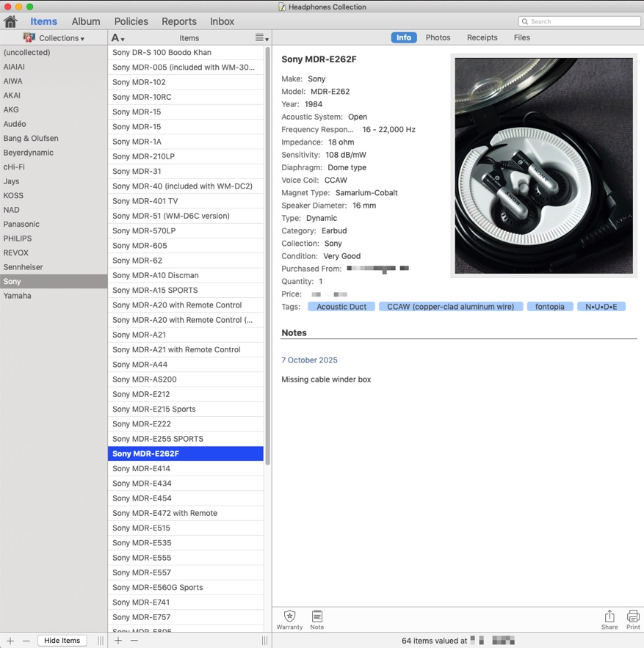Click the collections pane resize grip icon
Screen dimensions: 644x648
coord(101,641)
